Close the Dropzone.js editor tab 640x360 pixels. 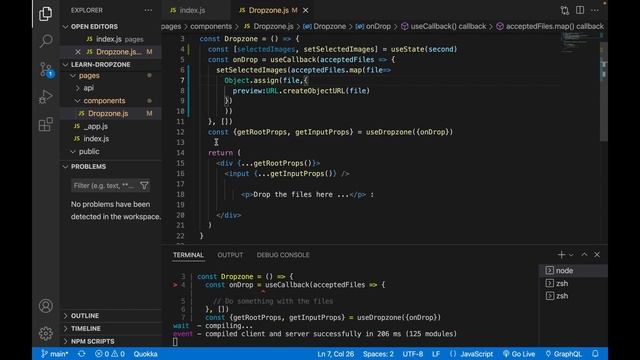[306, 10]
